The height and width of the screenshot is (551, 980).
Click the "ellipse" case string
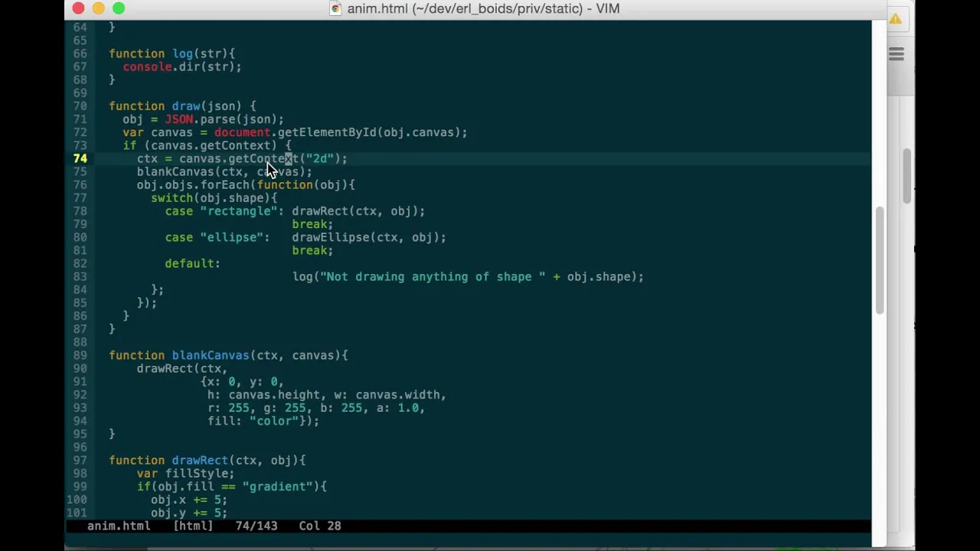(x=232, y=237)
